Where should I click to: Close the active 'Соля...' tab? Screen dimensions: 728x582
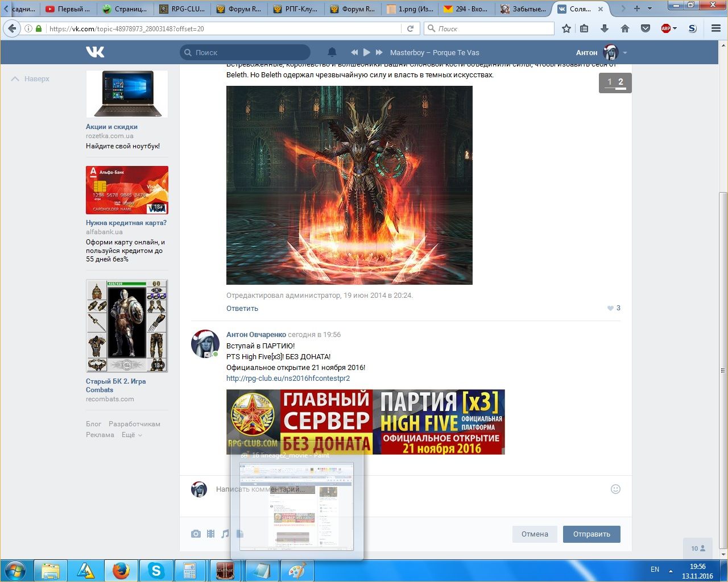[600, 9]
